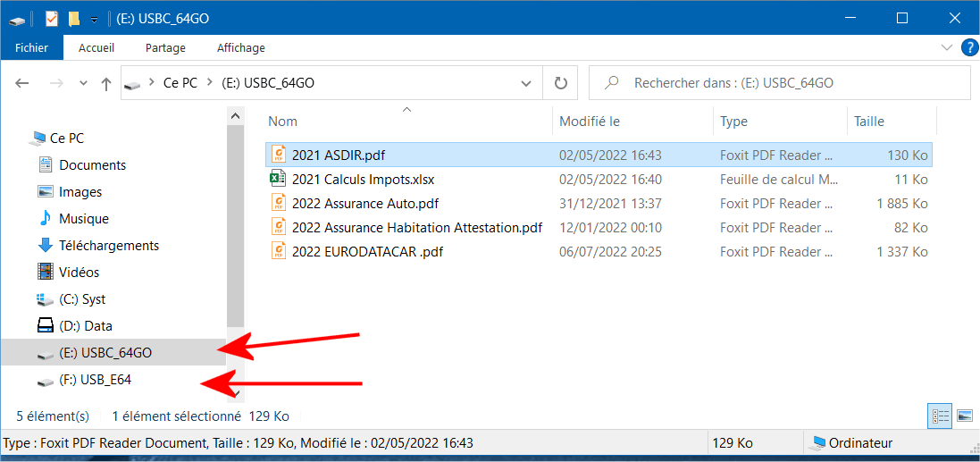
Task: Click the Help question mark icon
Action: click(x=967, y=47)
